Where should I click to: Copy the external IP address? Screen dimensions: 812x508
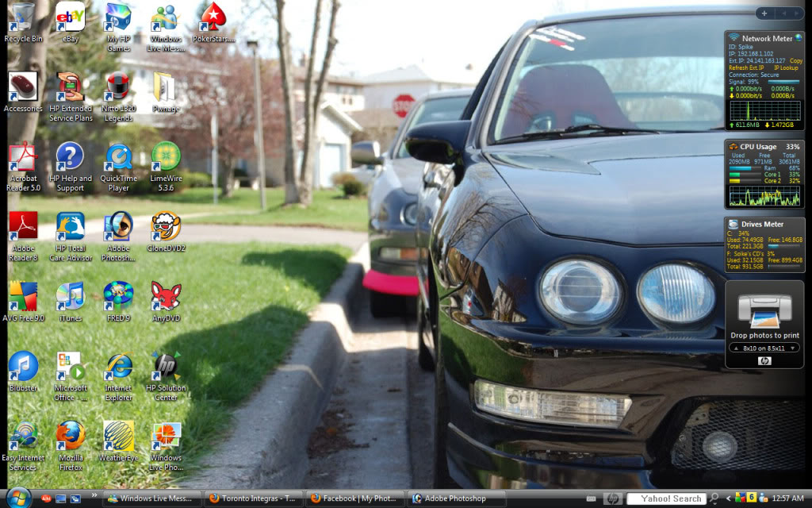795,60
